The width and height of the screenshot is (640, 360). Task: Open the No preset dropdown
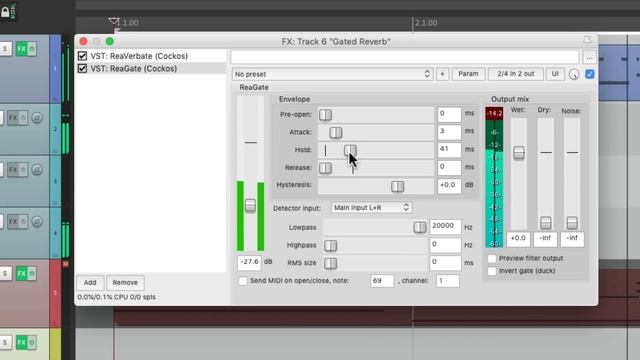pos(332,74)
